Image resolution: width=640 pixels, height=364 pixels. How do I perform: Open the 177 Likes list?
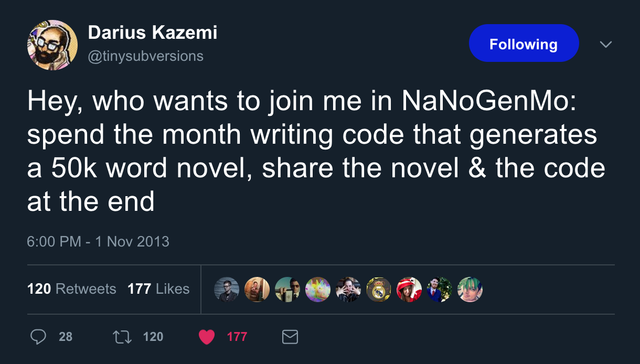coord(158,289)
